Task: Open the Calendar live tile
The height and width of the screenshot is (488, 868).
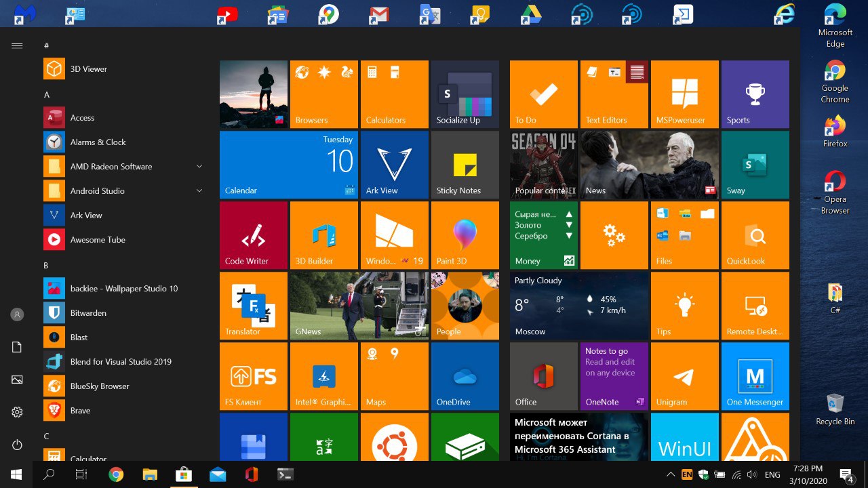Action: [x=289, y=165]
